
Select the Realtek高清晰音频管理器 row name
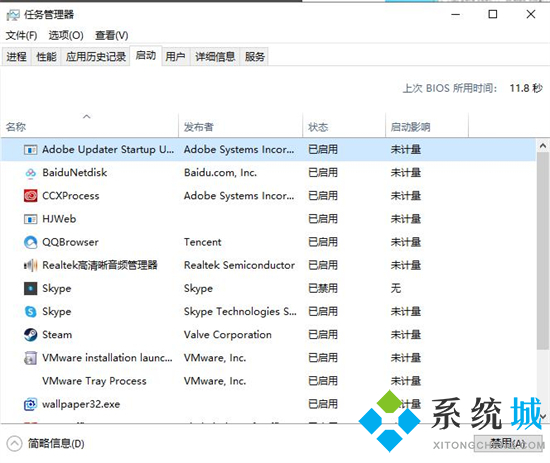coord(100,266)
